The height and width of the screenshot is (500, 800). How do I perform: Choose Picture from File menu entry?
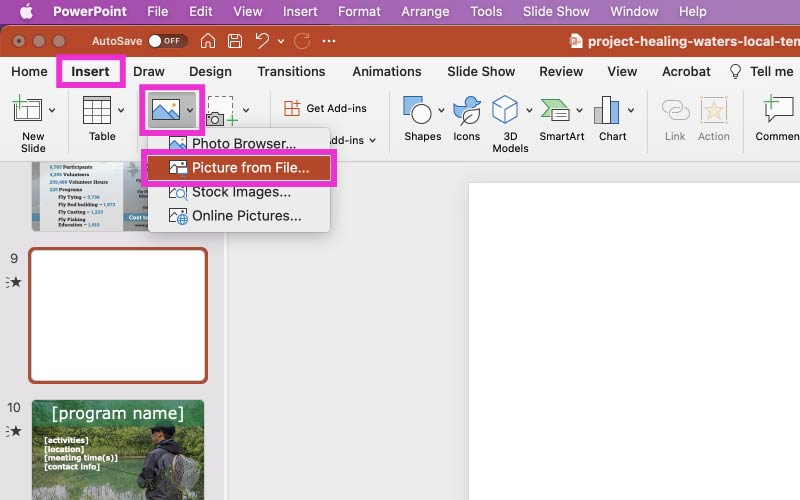tap(239, 167)
